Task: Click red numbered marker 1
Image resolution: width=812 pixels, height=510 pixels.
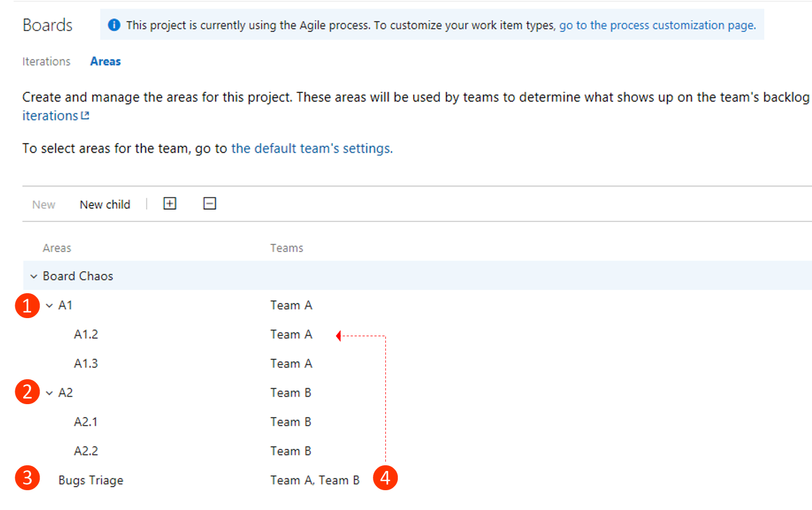Action: pyautogui.click(x=27, y=306)
